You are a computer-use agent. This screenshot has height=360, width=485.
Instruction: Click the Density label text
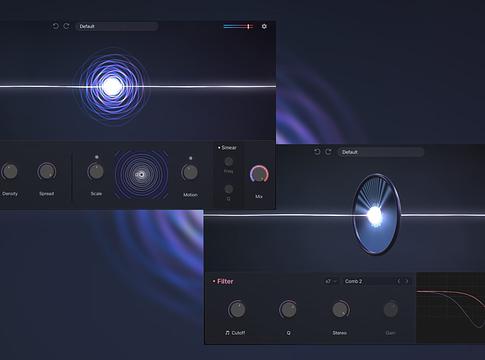click(x=10, y=194)
